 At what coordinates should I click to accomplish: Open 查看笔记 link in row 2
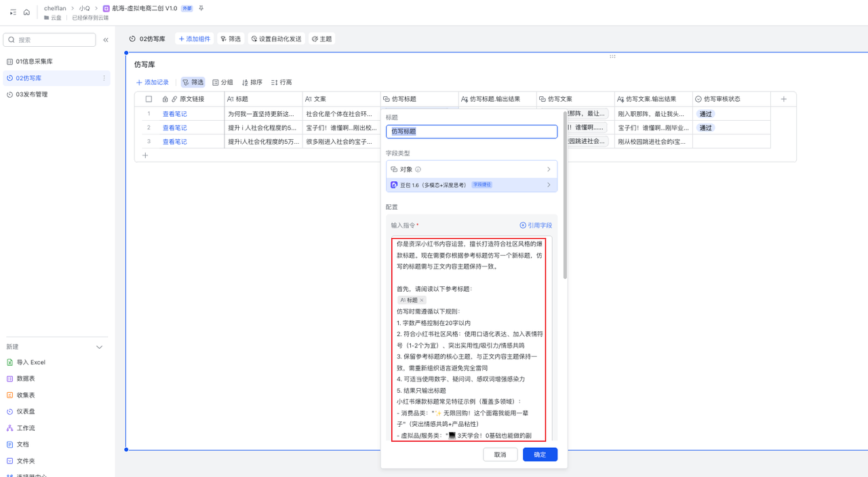pos(174,128)
